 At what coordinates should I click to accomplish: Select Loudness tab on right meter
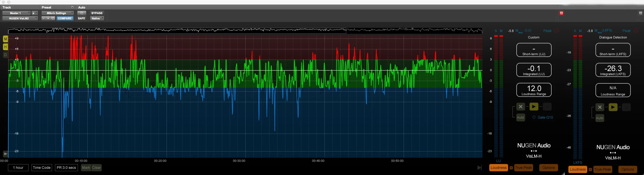(578, 169)
